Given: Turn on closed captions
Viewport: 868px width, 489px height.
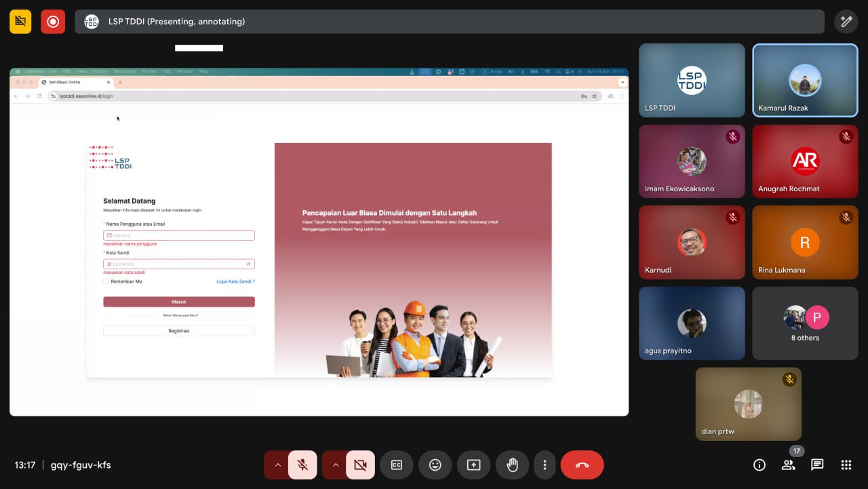Looking at the screenshot, I should pos(396,465).
